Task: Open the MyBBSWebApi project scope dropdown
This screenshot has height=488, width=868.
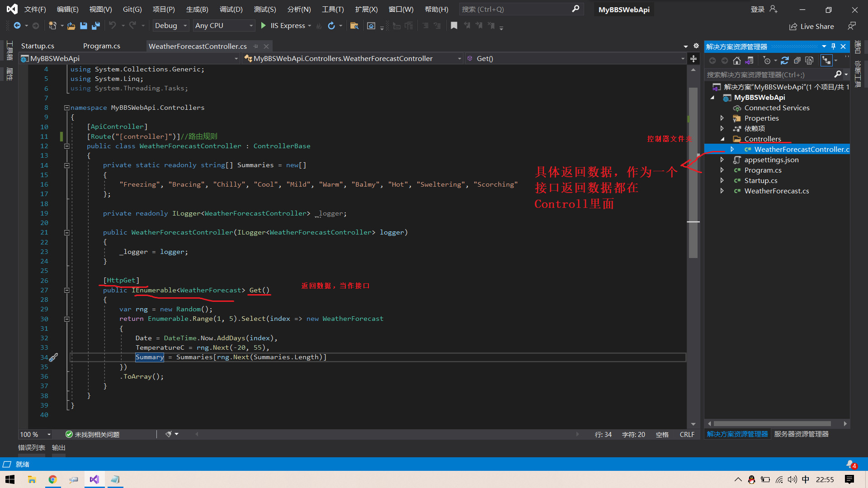Action: click(x=129, y=59)
